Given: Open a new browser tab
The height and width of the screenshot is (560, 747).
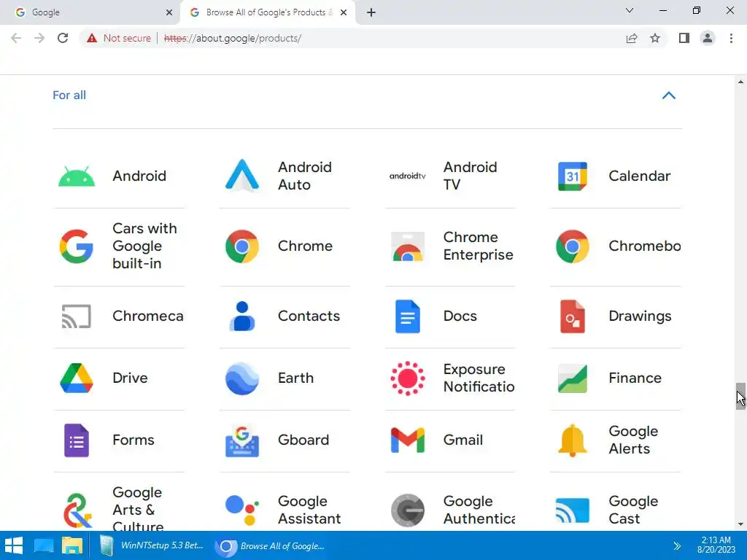Looking at the screenshot, I should (371, 12).
